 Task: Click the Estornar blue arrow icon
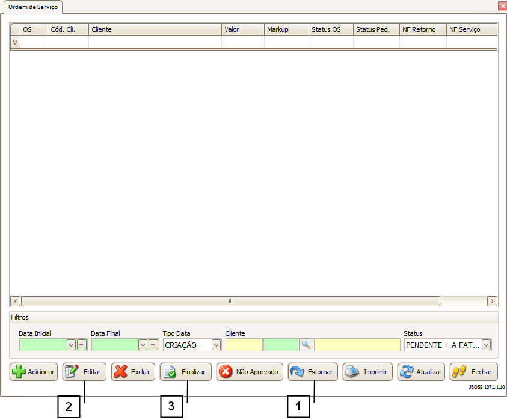click(298, 372)
